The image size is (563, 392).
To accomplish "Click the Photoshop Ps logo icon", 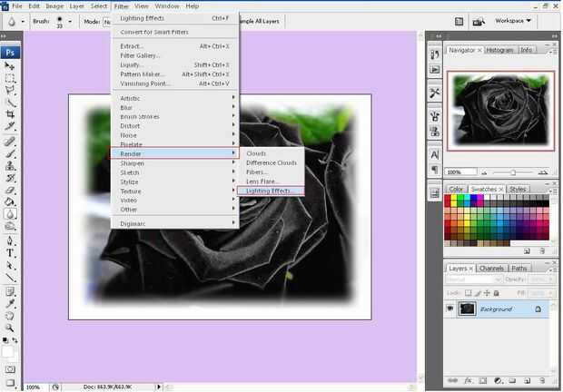I will point(10,53).
